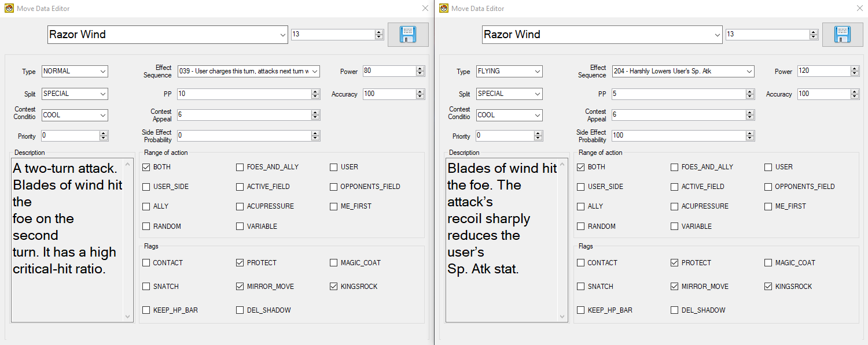This screenshot has height=345, width=868.
Task: Click the Description scrollbar down arrow in left window
Action: tap(128, 317)
